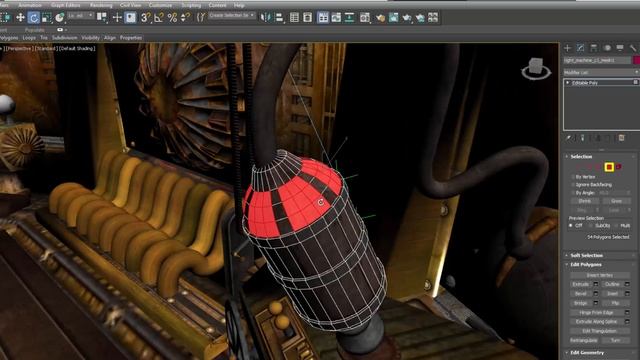Viewport: 640px width, 360px height.
Task: Open the Scripting menu
Action: 191,5
